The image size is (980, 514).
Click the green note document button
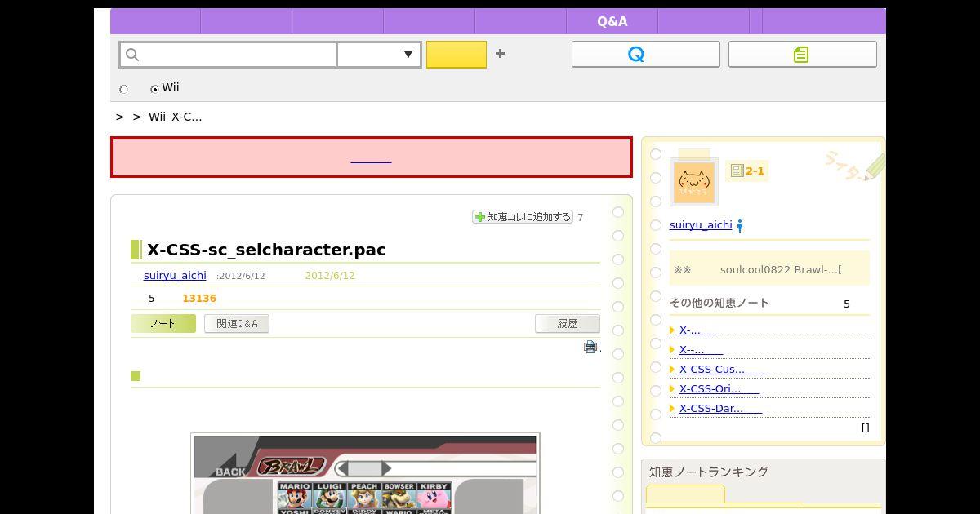pos(802,54)
